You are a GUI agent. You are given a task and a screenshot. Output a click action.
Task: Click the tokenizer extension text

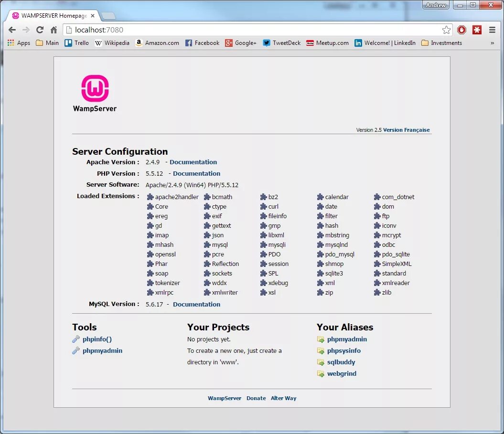168,283
